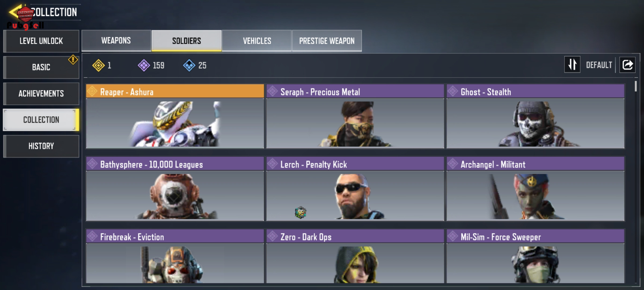This screenshot has height=290, width=644.
Task: Select the Reaper - Ashura skin
Action: pos(175,116)
